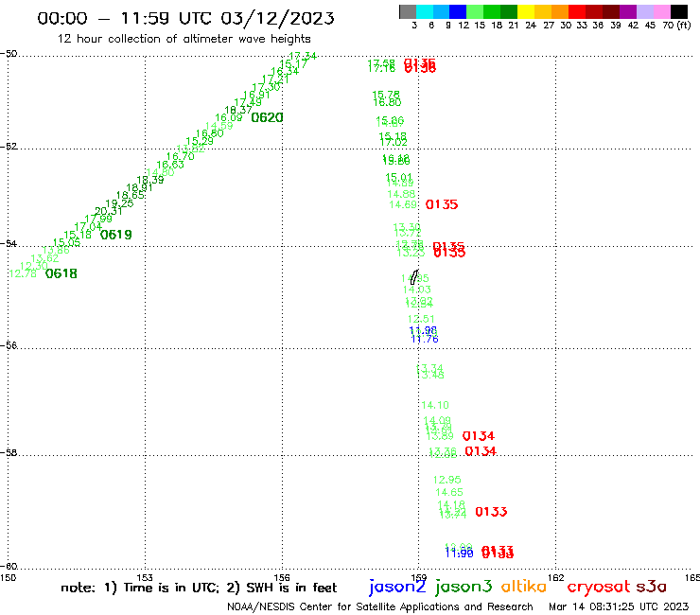Click the cyan swatch in the color legend
Image resolution: width=700 pixels, height=615 pixels.
point(424,11)
